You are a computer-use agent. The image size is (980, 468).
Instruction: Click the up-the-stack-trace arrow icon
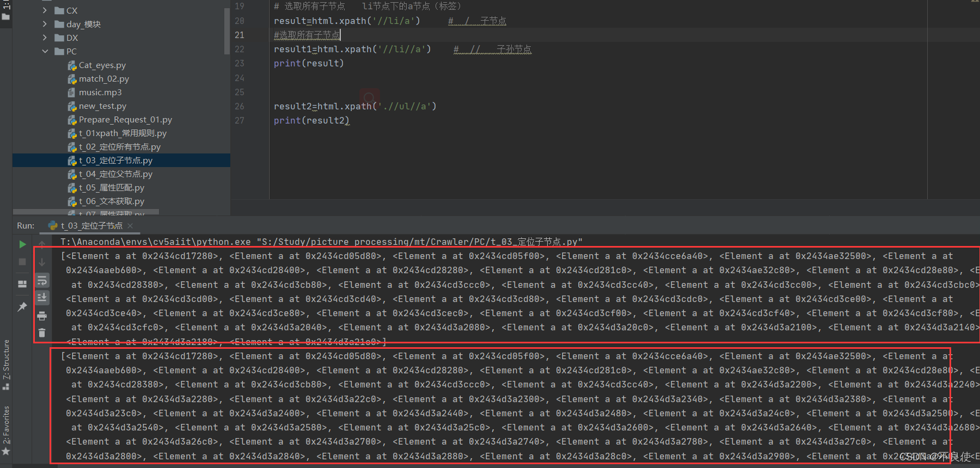pyautogui.click(x=42, y=244)
